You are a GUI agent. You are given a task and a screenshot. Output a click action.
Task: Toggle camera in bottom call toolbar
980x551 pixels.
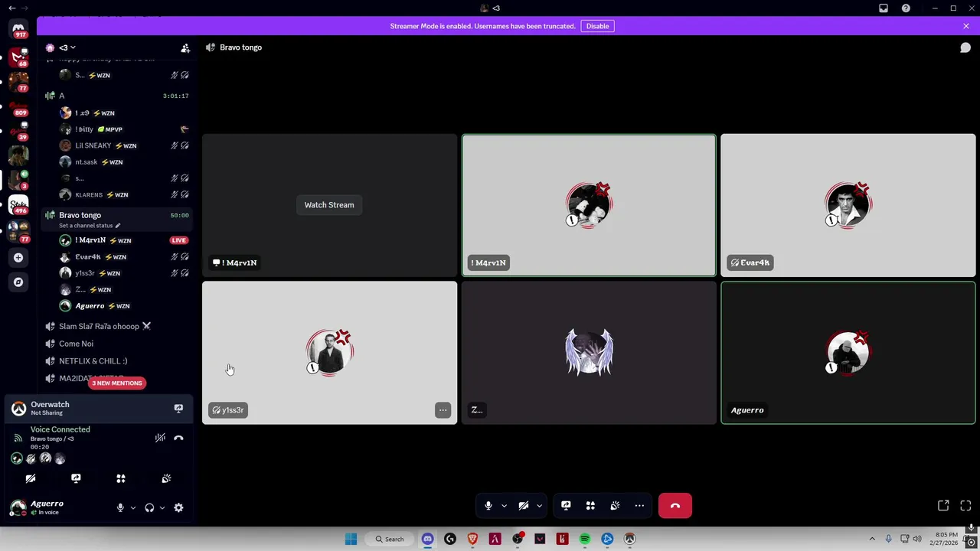[524, 506]
